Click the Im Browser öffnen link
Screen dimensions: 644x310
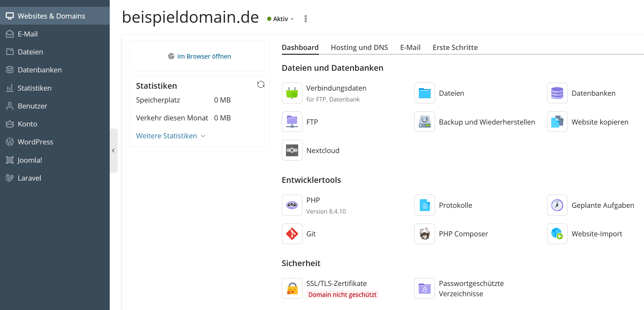pos(200,56)
